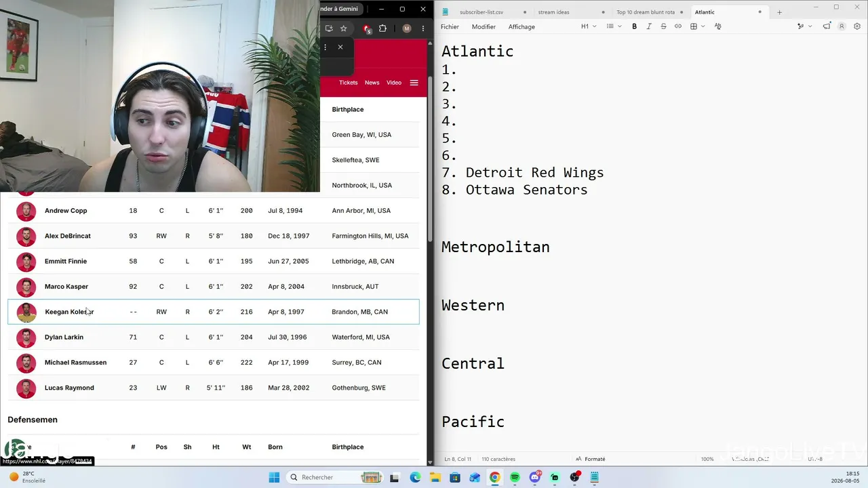Open the News link on NHL site

[x=372, y=83]
